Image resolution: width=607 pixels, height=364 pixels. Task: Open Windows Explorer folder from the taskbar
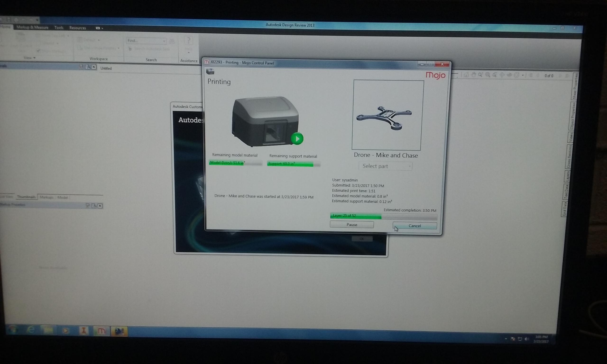click(48, 330)
